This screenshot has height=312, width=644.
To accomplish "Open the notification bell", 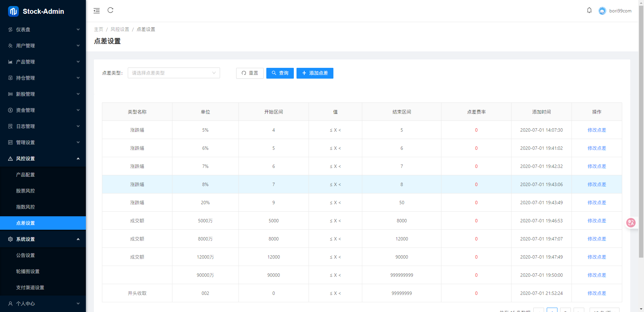I will click(589, 10).
